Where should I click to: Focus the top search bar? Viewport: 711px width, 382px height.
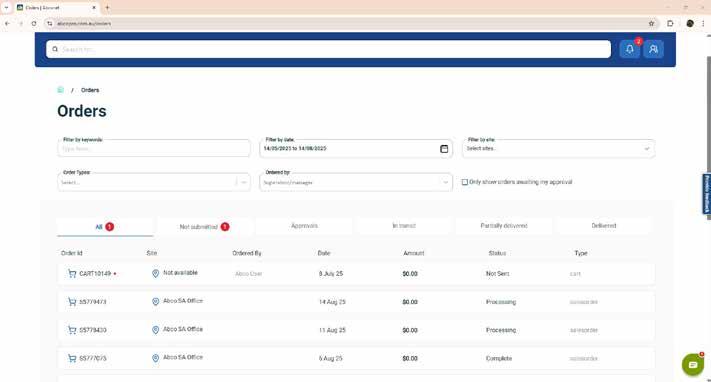328,49
